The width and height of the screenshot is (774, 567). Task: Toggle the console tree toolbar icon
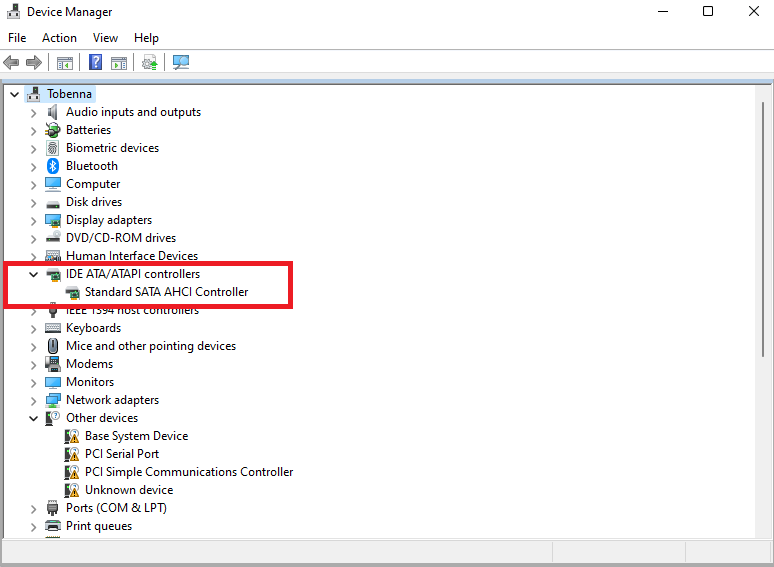pos(65,63)
